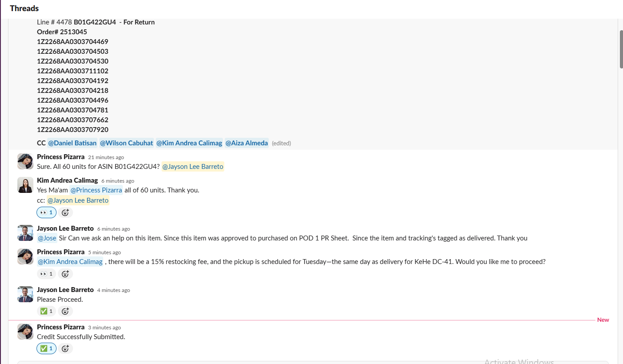Image resolution: width=623 pixels, height=364 pixels.
Task: Open Kim Andrea Calimag's profile picture
Action: [25, 185]
